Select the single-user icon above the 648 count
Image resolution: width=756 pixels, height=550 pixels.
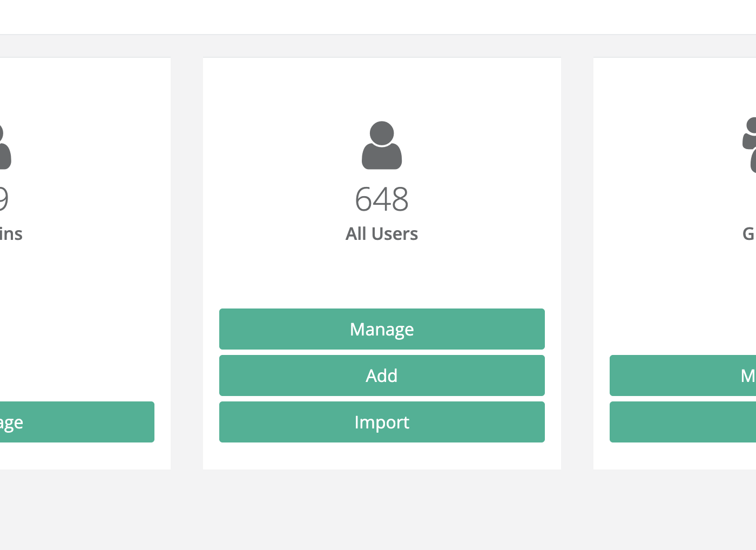[381, 146]
